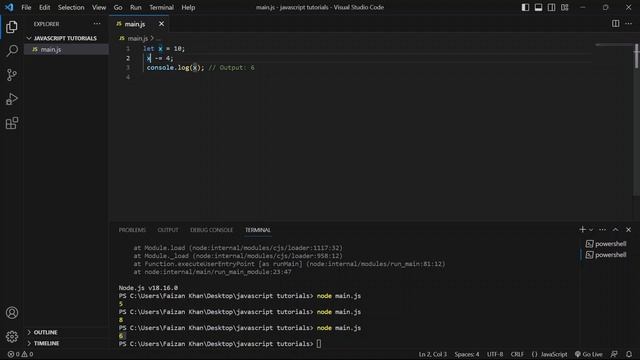Image resolution: width=640 pixels, height=360 pixels.
Task: Click 'Node.js v18.16.0' terminal text
Action: (148, 288)
